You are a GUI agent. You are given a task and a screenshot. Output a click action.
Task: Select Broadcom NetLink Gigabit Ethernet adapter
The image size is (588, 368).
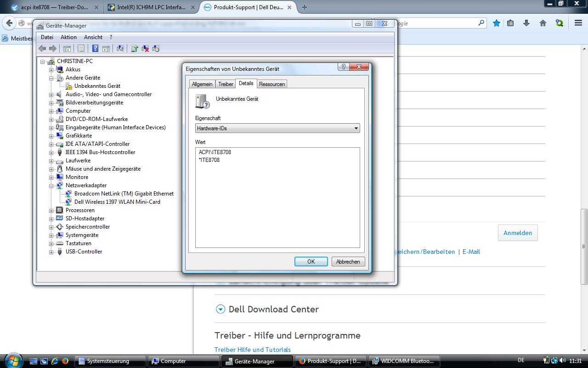click(124, 194)
